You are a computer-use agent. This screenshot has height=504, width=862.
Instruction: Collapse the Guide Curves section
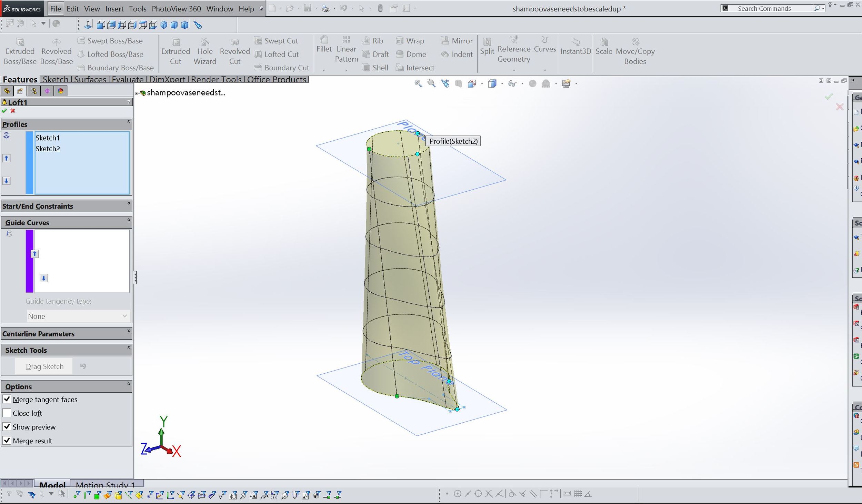(129, 220)
